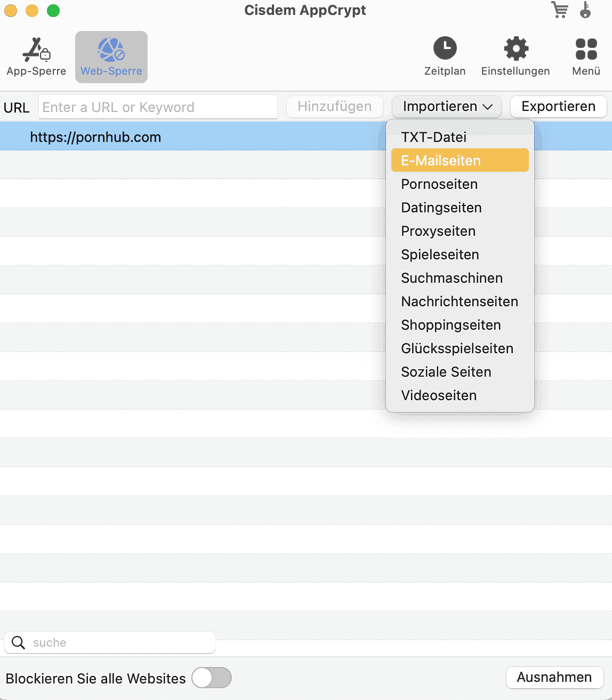Toggle Blockieren Sie alle Websites switch
Viewport: 612px width, 700px height.
(x=212, y=678)
